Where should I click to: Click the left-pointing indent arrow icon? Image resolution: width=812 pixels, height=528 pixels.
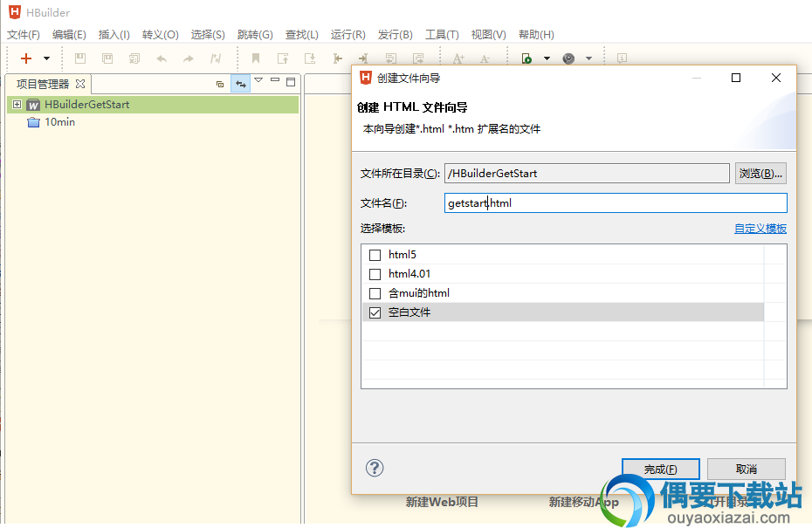pyautogui.click(x=337, y=58)
